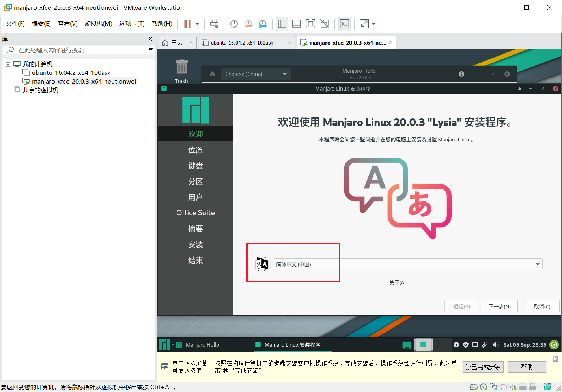The width and height of the screenshot is (562, 392).
Task: Open the dropdown arrow next to the pause button
Action: pyautogui.click(x=197, y=24)
